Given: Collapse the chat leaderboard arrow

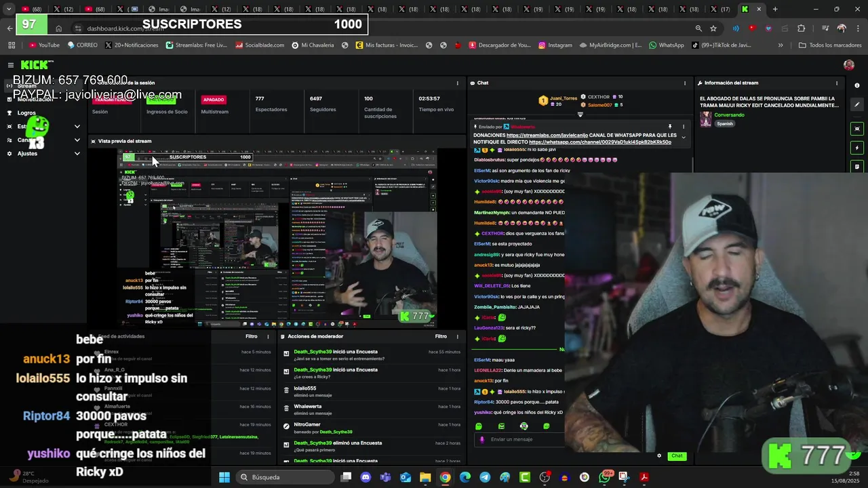Looking at the screenshot, I should (580, 115).
